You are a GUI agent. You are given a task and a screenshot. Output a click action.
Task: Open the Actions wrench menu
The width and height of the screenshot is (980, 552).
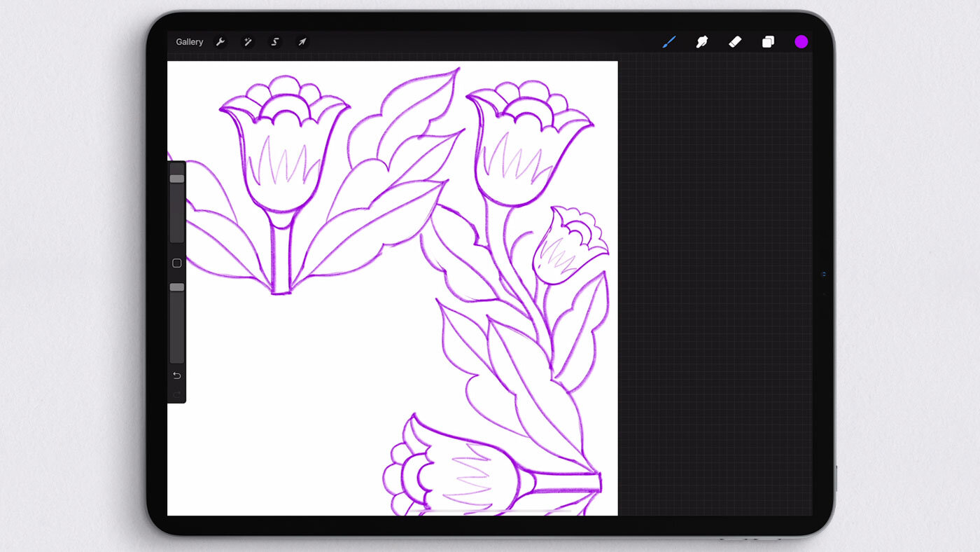click(220, 42)
